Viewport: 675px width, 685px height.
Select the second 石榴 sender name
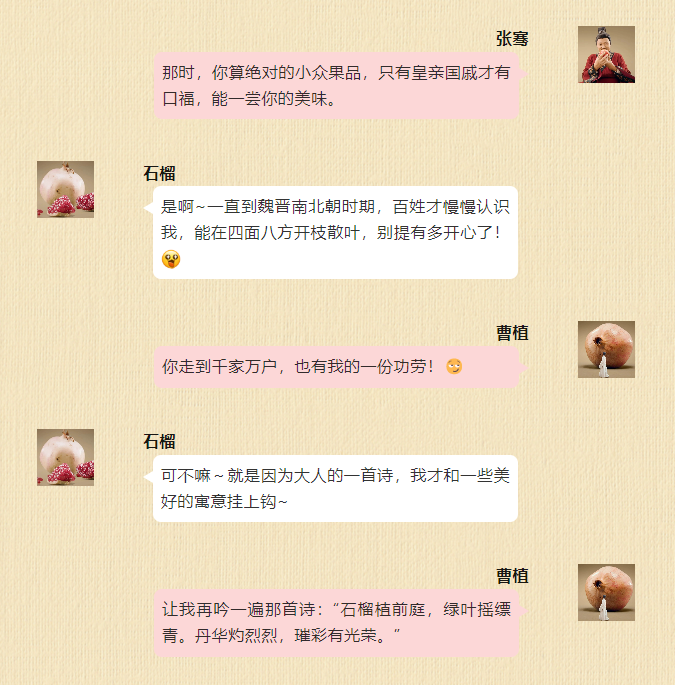click(x=159, y=442)
